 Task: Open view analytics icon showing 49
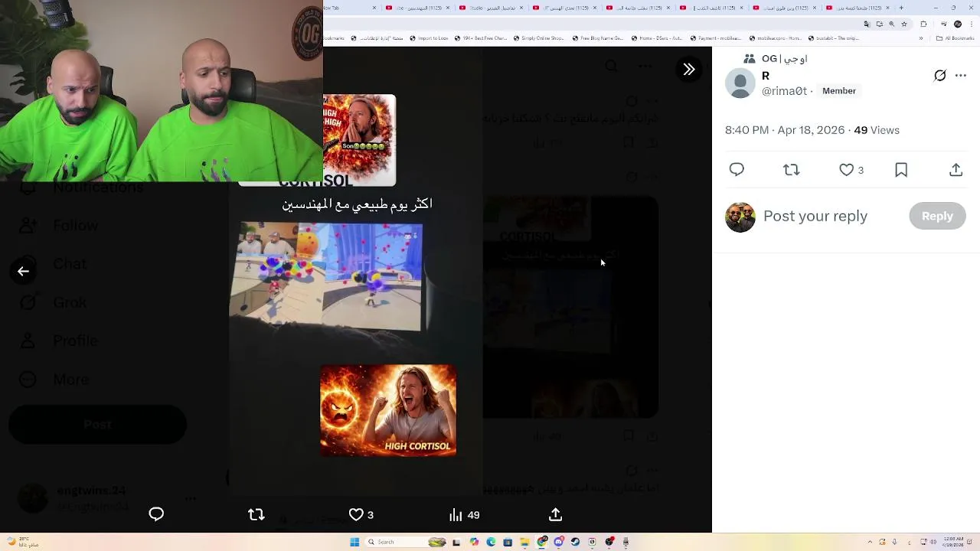click(464, 515)
